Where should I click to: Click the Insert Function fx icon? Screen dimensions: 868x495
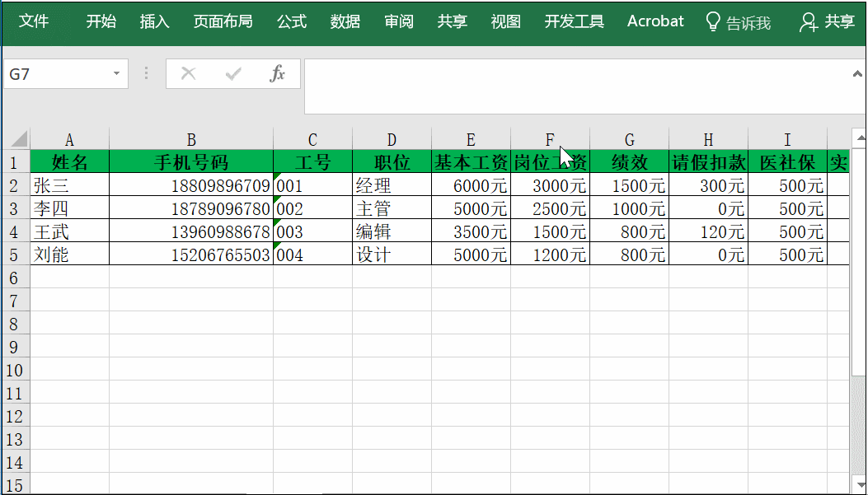pos(278,74)
